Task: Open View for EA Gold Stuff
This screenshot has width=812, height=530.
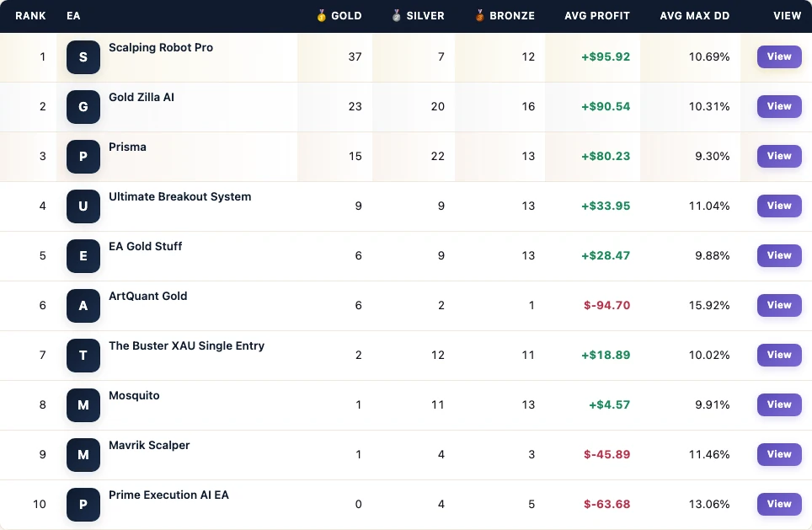Action: pos(779,255)
